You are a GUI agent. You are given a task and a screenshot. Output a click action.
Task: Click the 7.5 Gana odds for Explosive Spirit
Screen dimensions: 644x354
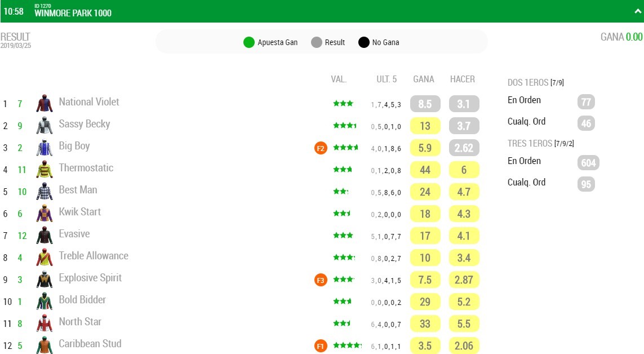click(x=425, y=280)
